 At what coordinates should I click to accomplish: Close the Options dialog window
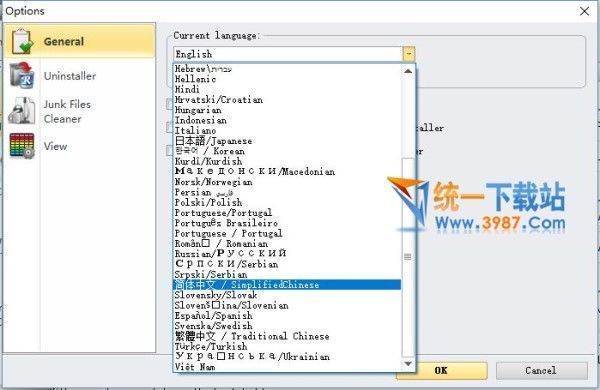pyautogui.click(x=584, y=11)
